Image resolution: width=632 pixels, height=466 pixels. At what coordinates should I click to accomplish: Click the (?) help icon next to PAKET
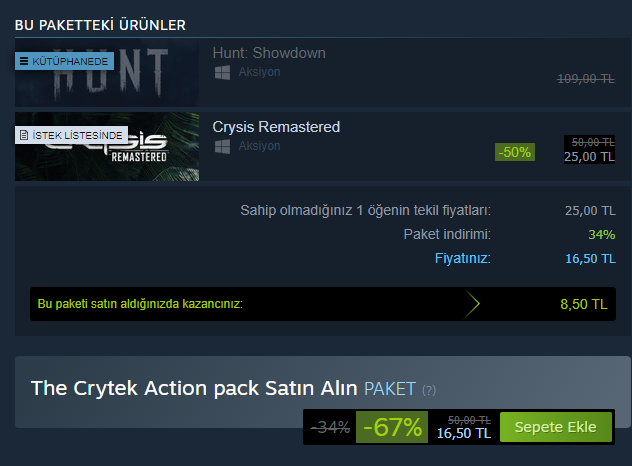click(429, 390)
